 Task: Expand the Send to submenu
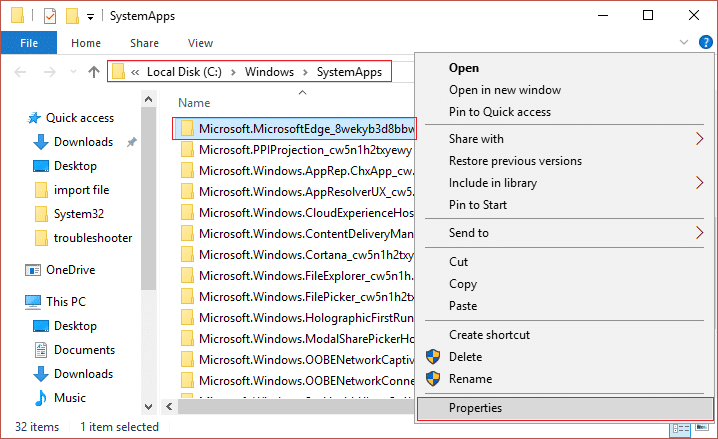tap(564, 233)
